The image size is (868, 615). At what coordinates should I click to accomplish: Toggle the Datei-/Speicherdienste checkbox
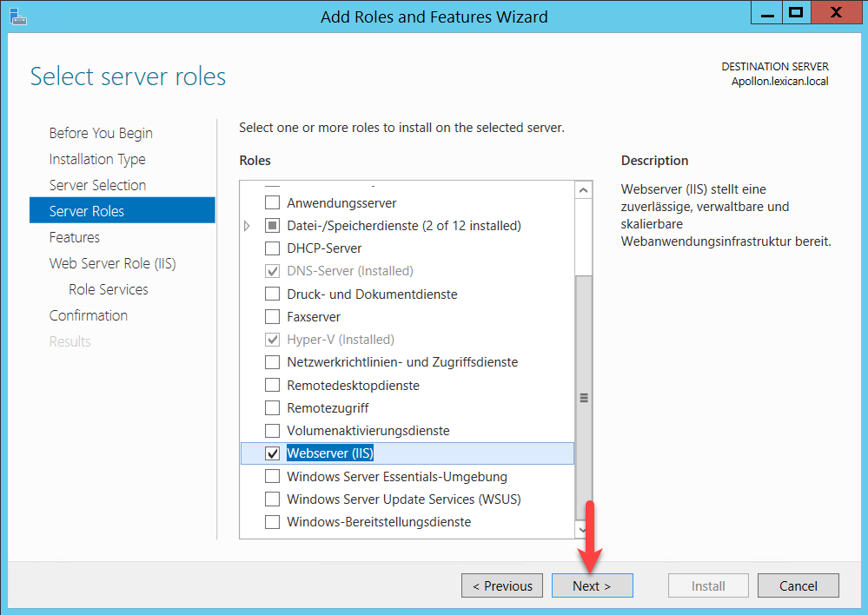click(273, 226)
